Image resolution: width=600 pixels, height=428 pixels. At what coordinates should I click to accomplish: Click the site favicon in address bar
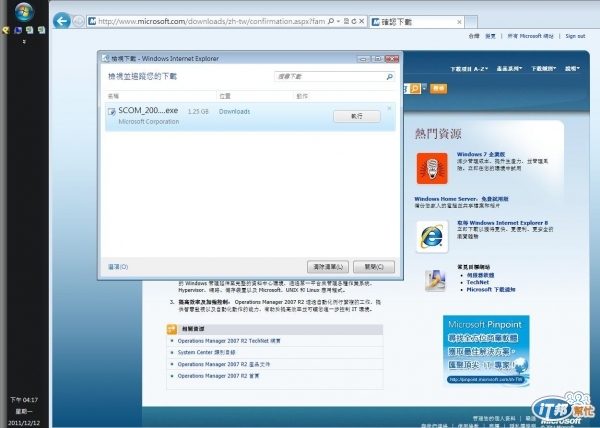(92, 21)
